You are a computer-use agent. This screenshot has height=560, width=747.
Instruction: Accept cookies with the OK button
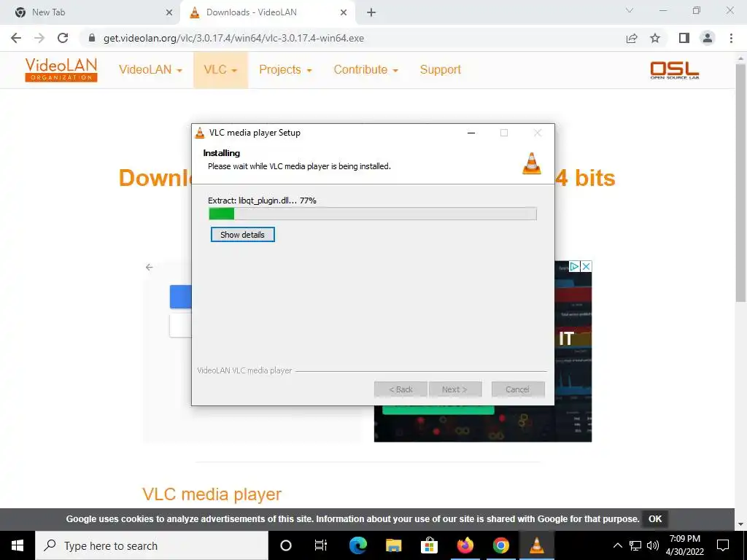coord(655,518)
